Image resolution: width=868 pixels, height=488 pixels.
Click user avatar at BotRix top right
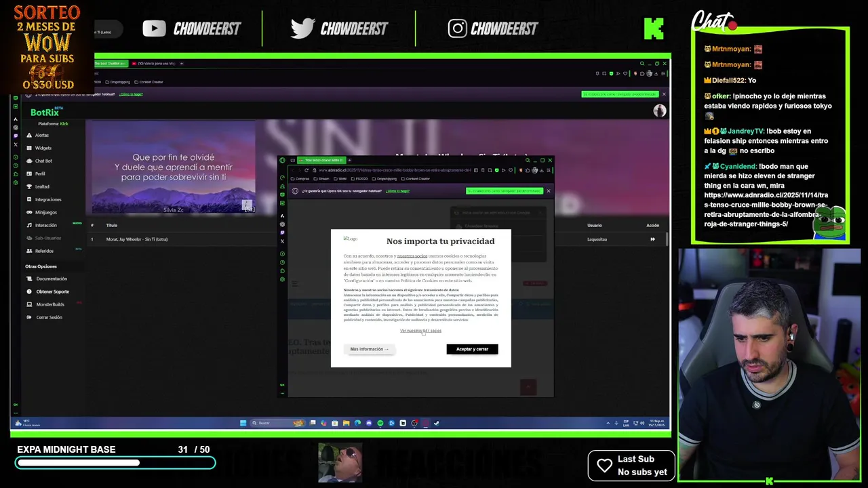660,111
